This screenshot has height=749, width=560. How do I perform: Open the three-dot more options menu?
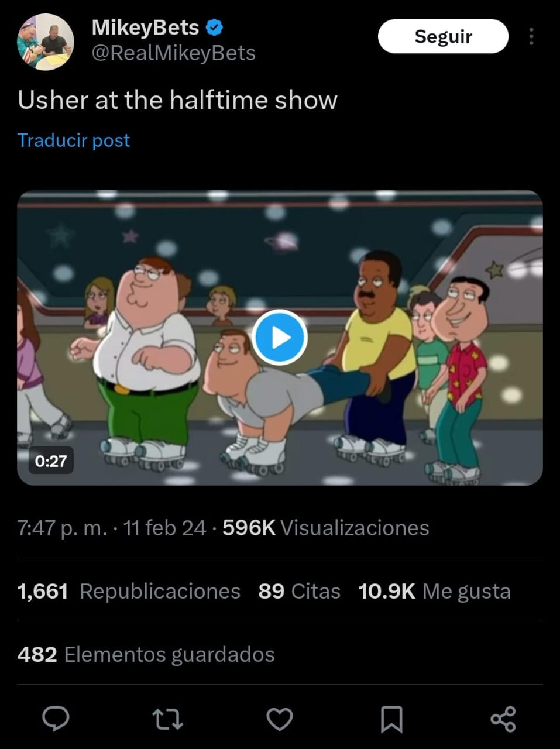[531, 36]
